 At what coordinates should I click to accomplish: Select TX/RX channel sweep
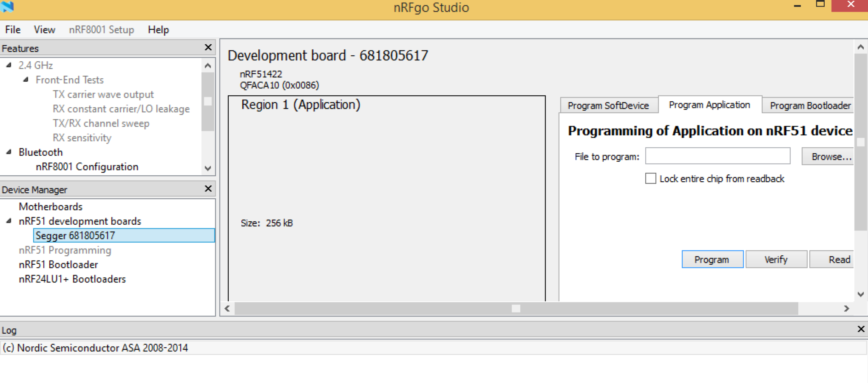pyautogui.click(x=101, y=123)
